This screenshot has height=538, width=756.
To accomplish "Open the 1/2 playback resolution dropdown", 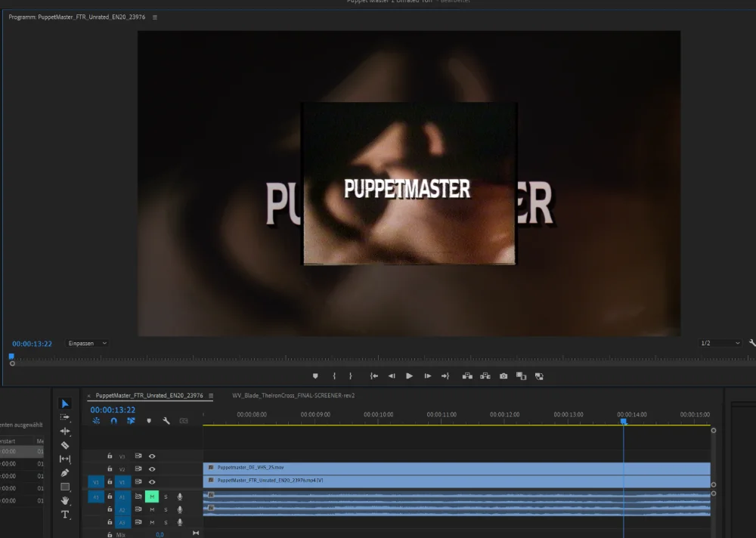I will pyautogui.click(x=720, y=343).
